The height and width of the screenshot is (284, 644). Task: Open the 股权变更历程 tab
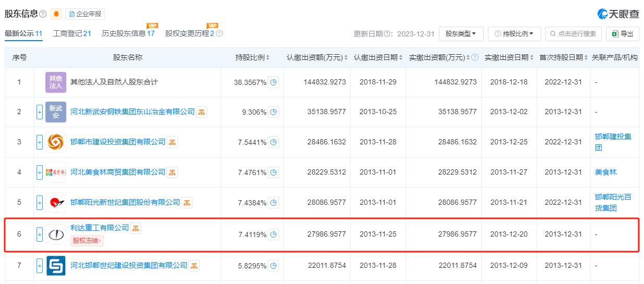tap(190, 33)
